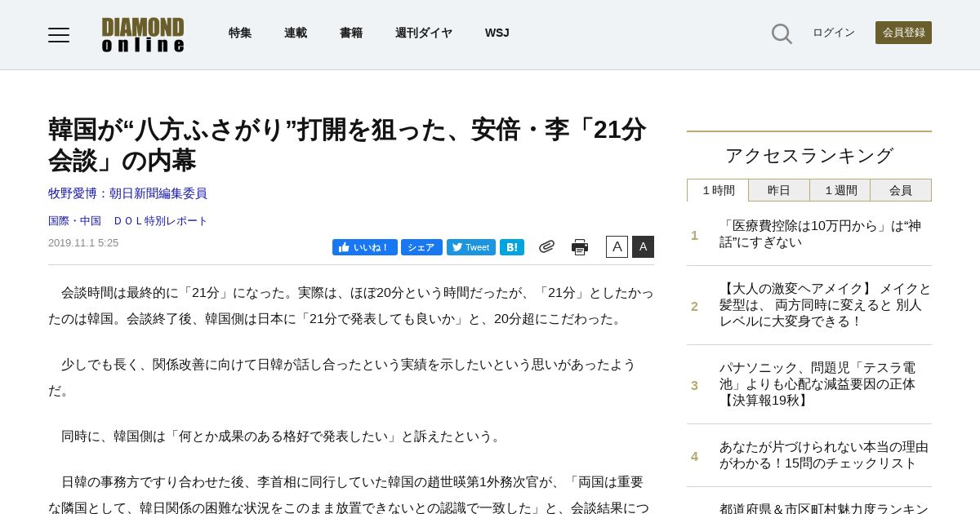980x514 pixels.
Task: Open the ＤＯＬ特別レポート link
Action: click(160, 221)
